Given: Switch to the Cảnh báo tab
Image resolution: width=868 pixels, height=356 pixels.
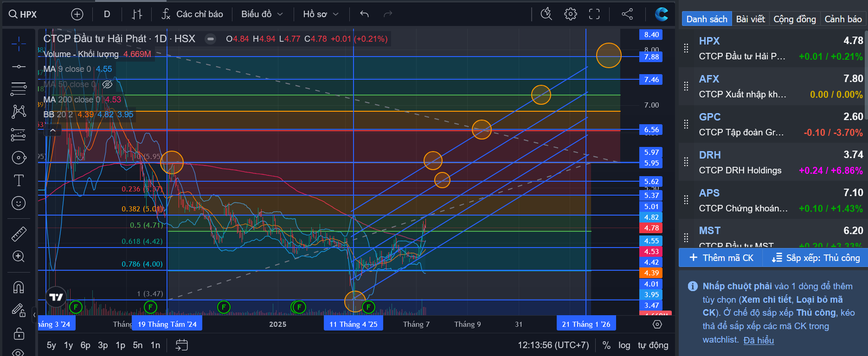Looking at the screenshot, I should tap(843, 19).
